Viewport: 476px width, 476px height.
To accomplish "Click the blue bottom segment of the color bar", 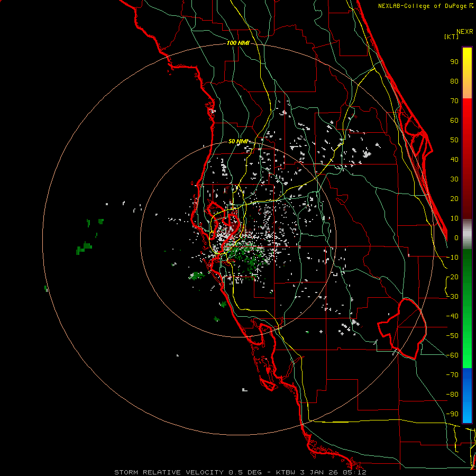I will click(467, 396).
